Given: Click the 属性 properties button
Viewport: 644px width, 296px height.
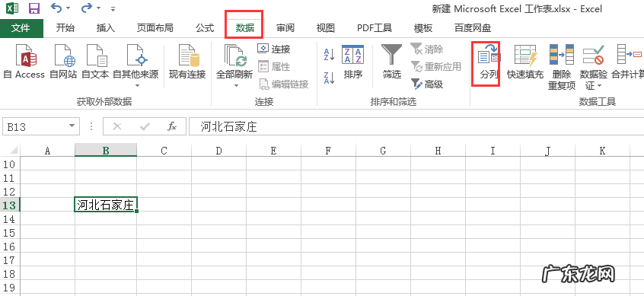Looking at the screenshot, I should tap(274, 66).
